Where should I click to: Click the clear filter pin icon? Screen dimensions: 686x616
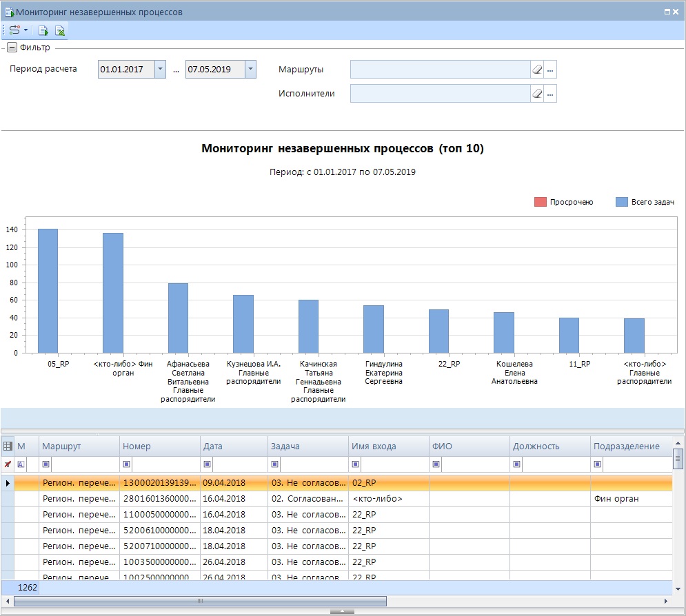click(x=8, y=464)
